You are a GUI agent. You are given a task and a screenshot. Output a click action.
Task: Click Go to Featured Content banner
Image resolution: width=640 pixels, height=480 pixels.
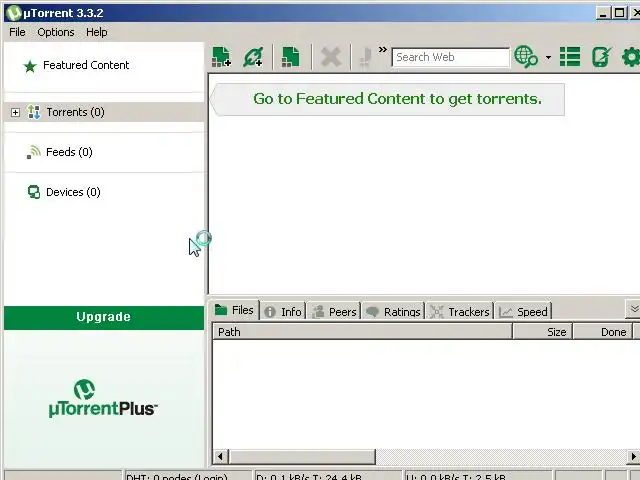coord(388,99)
